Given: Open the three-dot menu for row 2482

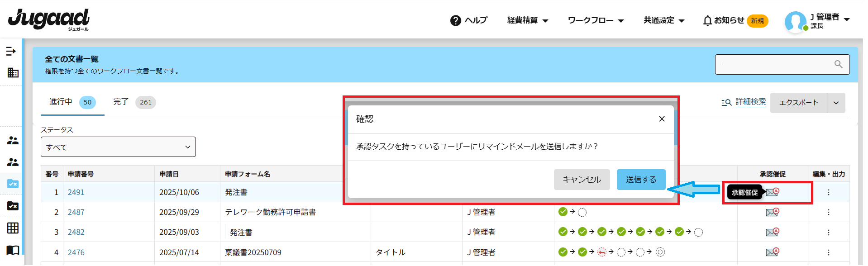Looking at the screenshot, I should (x=828, y=232).
